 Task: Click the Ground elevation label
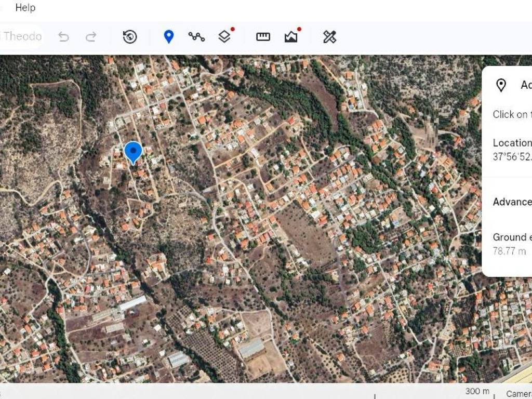[x=512, y=237]
